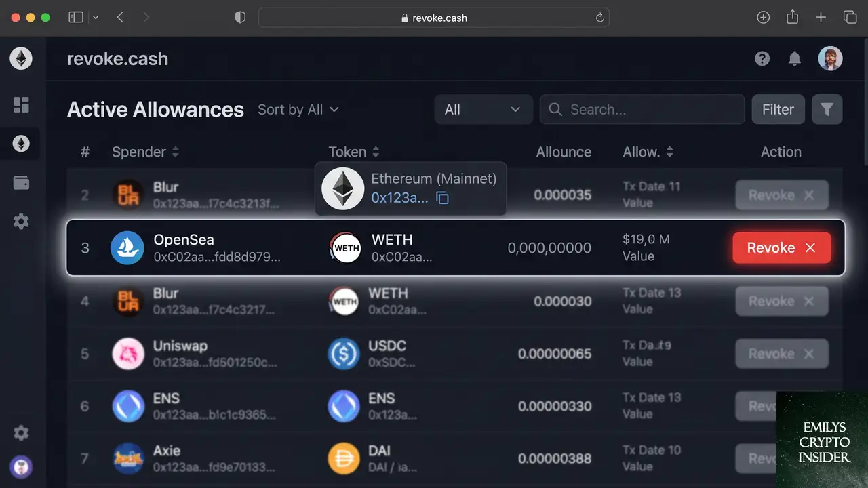Show notifications via the bell icon
Screen dimensions: 868x488
pos(794,59)
